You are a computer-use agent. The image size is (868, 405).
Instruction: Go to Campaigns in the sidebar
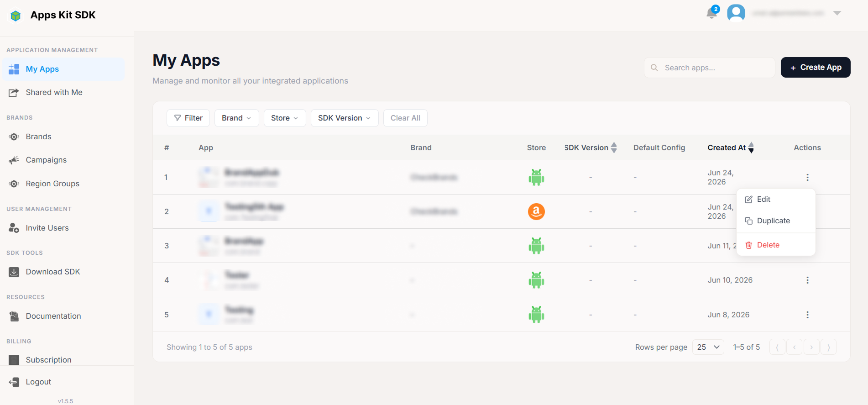(63, 160)
